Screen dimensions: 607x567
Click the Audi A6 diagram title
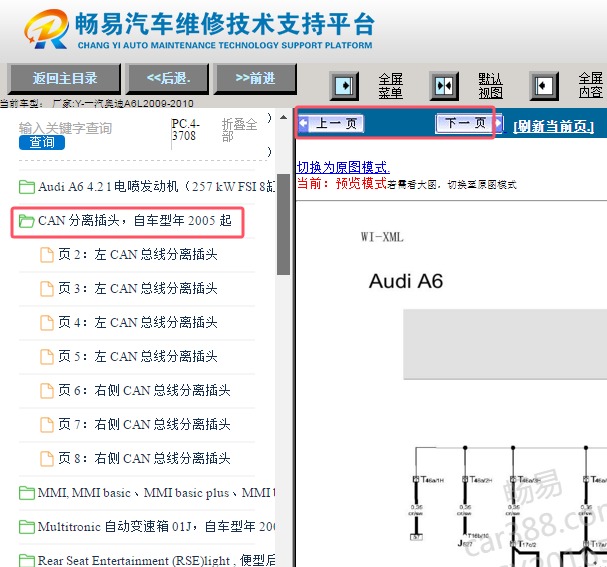pos(406,281)
